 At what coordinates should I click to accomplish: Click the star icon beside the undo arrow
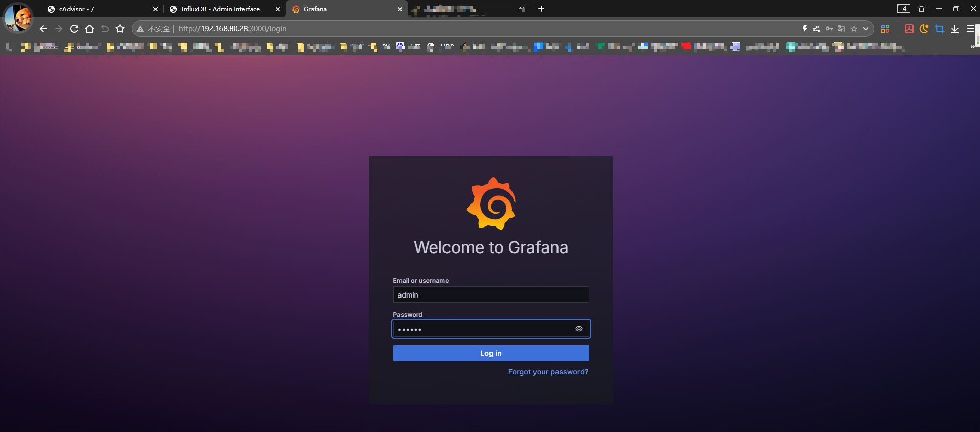click(120, 29)
